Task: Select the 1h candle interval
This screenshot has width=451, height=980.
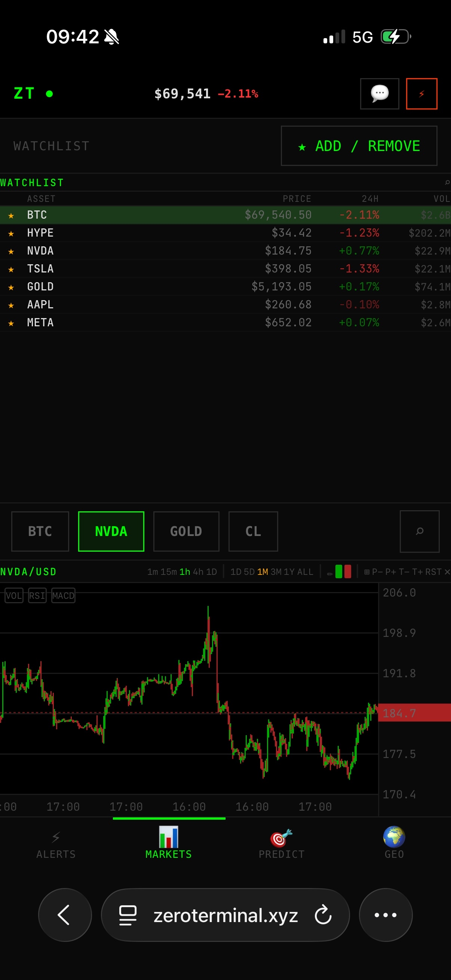Action: click(185, 572)
